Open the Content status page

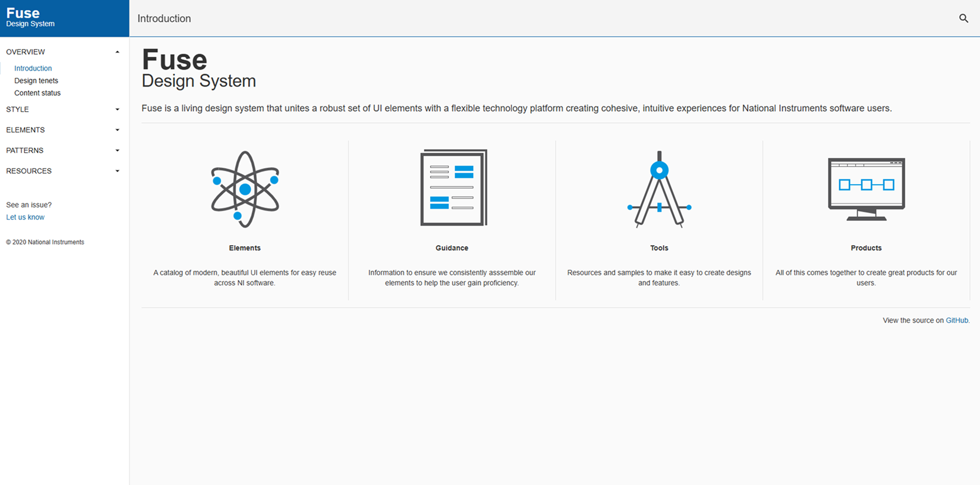pyautogui.click(x=37, y=93)
